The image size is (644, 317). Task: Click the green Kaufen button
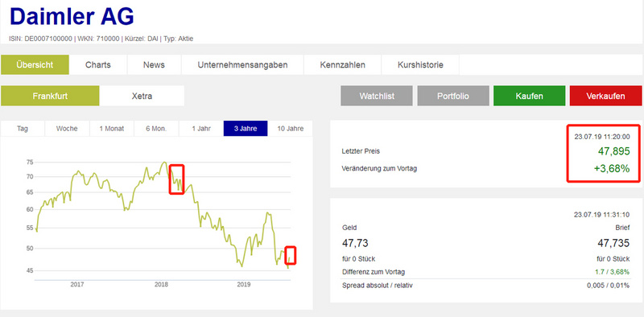(530, 96)
